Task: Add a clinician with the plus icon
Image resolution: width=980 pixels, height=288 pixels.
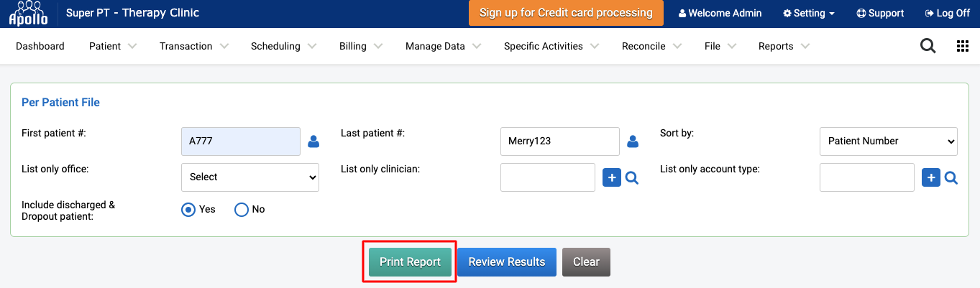Action: point(612,177)
